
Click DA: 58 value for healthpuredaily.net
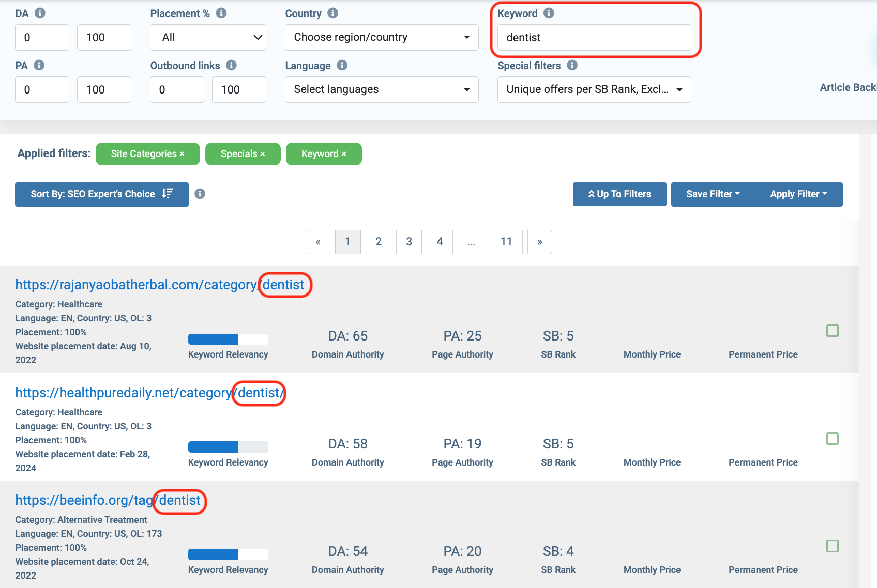(348, 444)
